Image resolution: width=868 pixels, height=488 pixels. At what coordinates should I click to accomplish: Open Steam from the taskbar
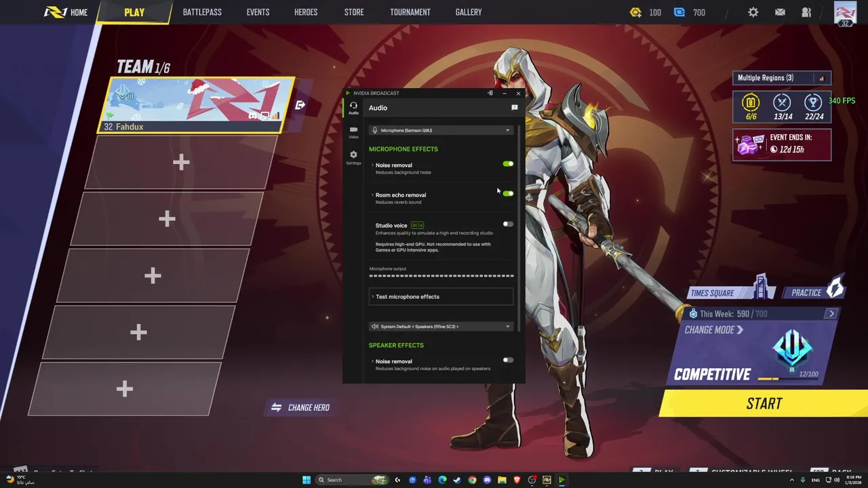[457, 480]
